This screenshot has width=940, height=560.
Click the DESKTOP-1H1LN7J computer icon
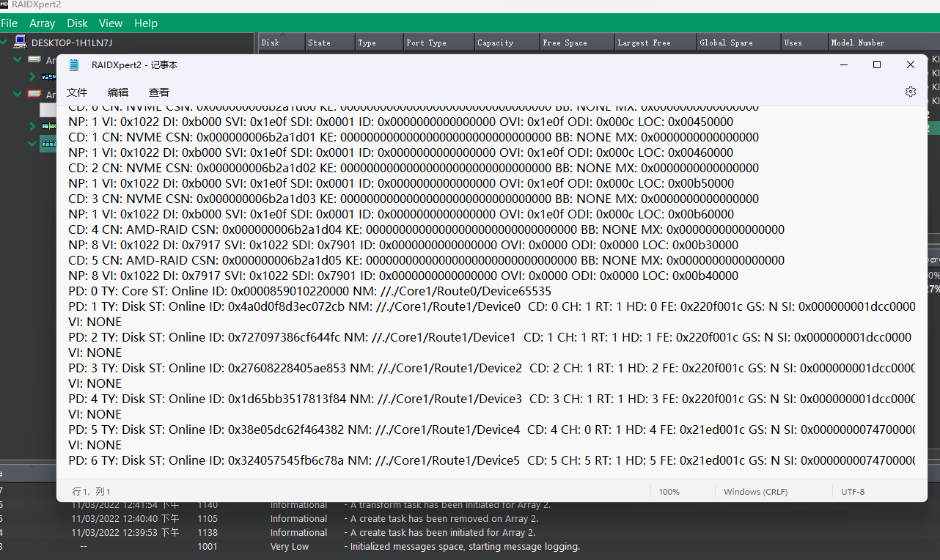coord(21,43)
